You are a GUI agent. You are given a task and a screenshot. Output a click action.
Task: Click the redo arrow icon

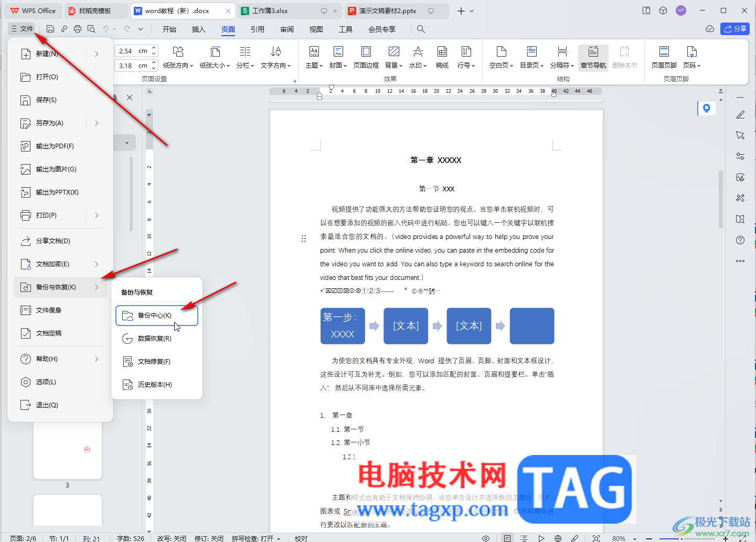coord(127,29)
